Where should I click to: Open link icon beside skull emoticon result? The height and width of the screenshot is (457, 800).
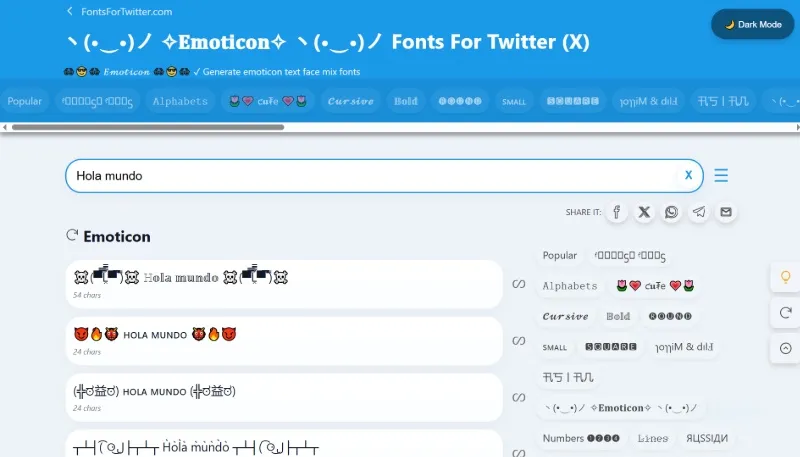point(519,284)
